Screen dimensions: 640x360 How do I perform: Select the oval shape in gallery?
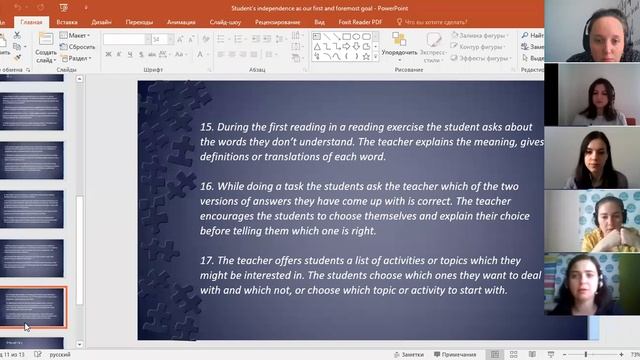point(356,37)
